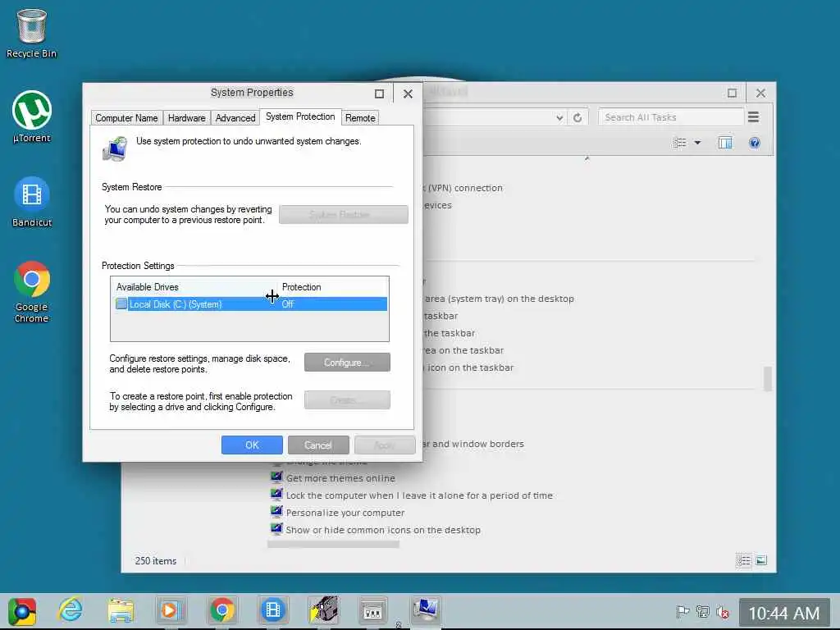
Task: Switch to Advanced tab
Action: (235, 118)
